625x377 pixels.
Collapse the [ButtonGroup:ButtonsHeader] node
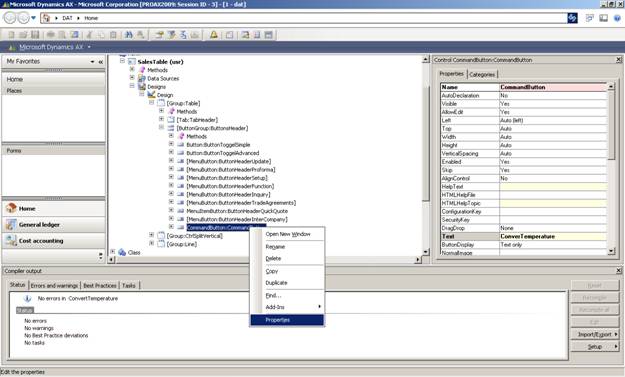coord(161,127)
